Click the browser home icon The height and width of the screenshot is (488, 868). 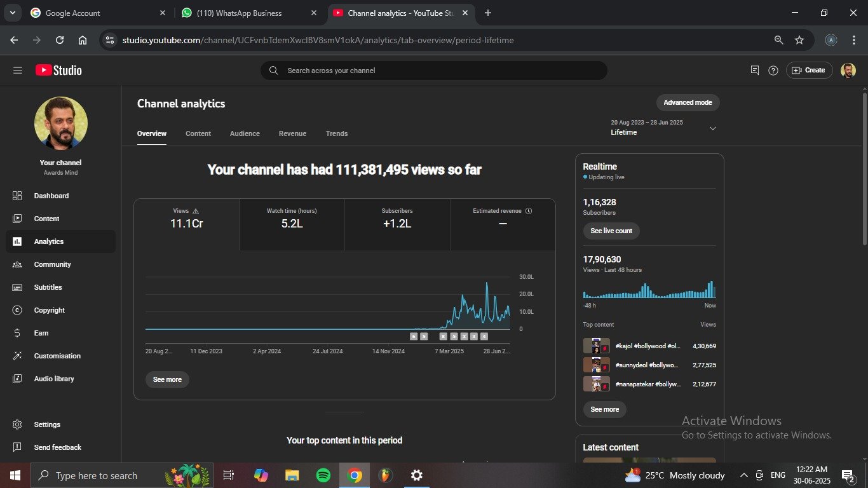83,40
